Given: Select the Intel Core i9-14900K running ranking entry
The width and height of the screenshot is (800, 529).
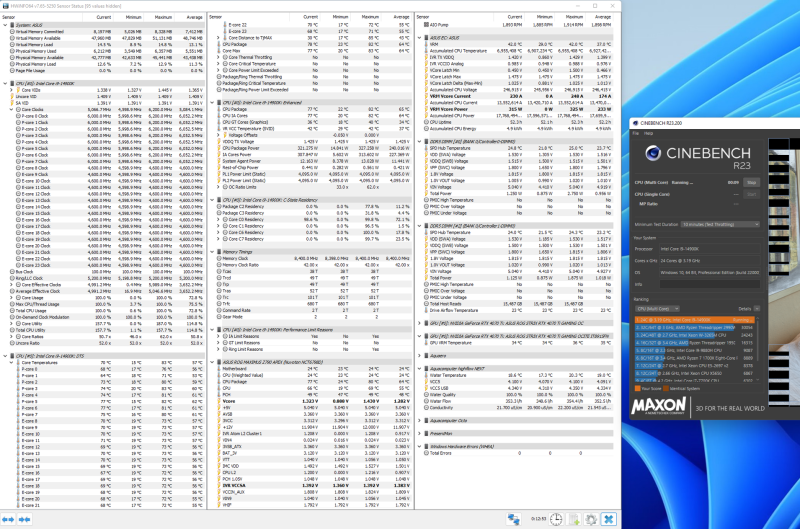Looking at the screenshot, I should click(694, 320).
